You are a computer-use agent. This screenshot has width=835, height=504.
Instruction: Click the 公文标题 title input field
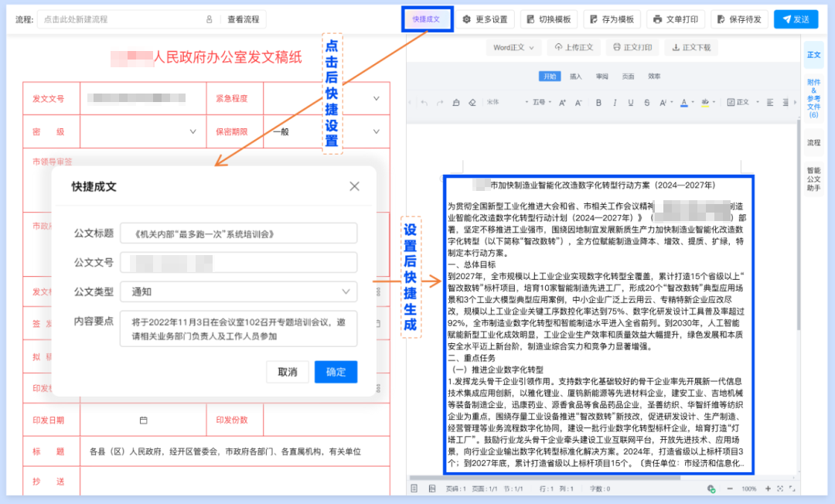[x=238, y=231]
